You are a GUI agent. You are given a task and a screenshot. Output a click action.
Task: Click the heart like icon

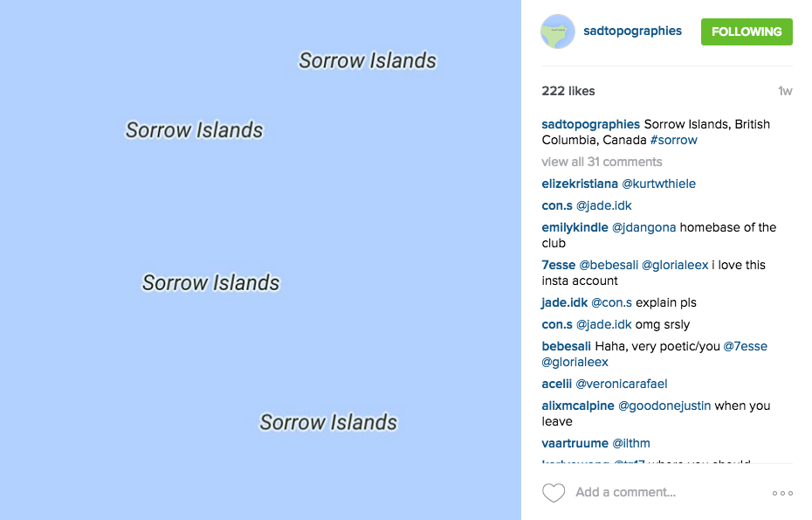click(x=553, y=493)
